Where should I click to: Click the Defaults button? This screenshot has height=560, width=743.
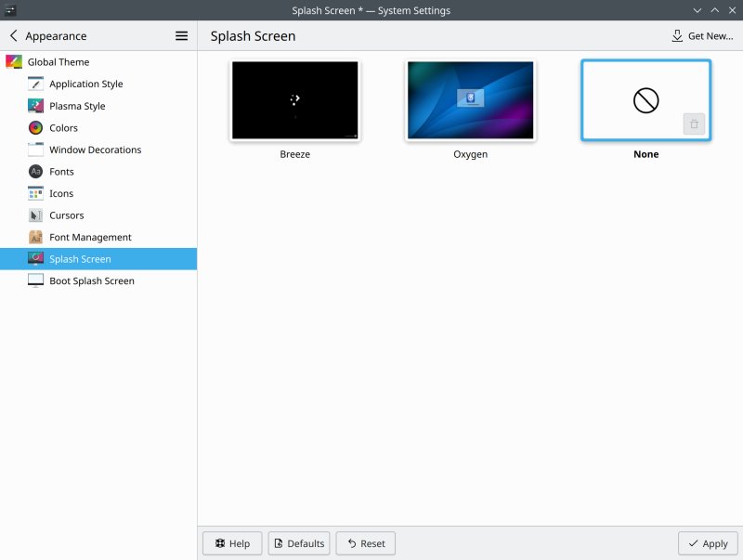point(298,543)
